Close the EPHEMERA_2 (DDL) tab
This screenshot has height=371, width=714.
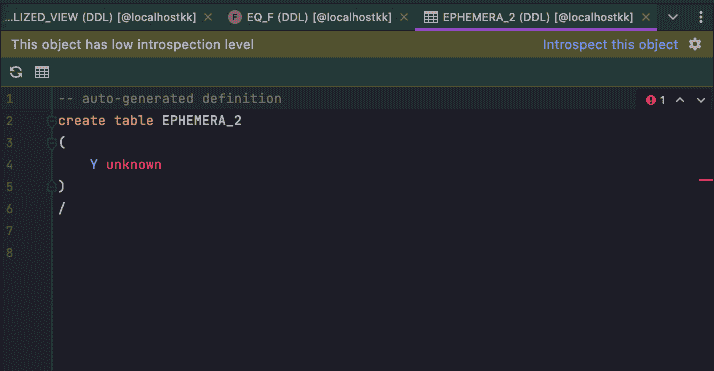(646, 17)
